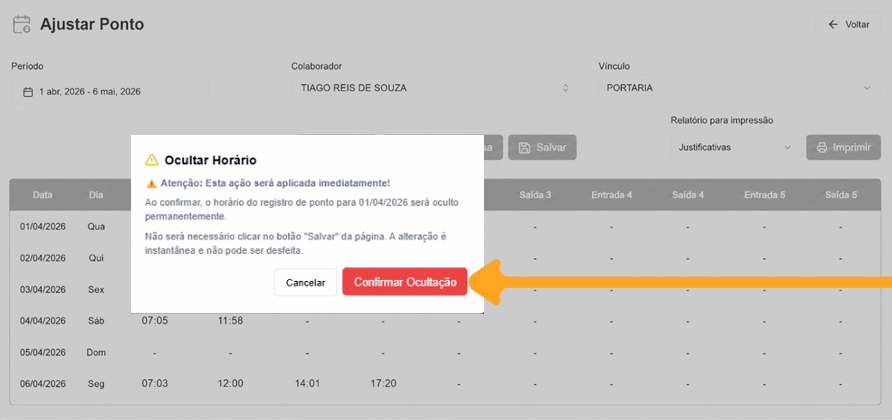This screenshot has height=420, width=892.
Task: Click the Sáb day cell
Action: (96, 321)
